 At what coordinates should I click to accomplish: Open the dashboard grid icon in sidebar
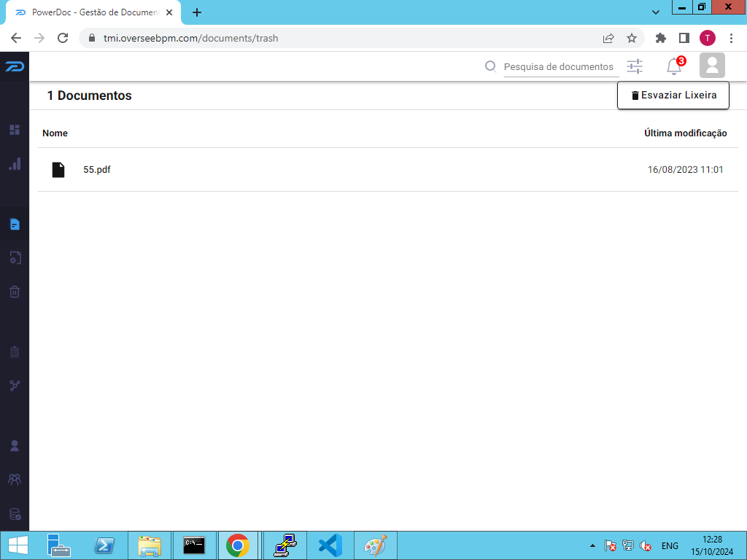click(x=15, y=130)
